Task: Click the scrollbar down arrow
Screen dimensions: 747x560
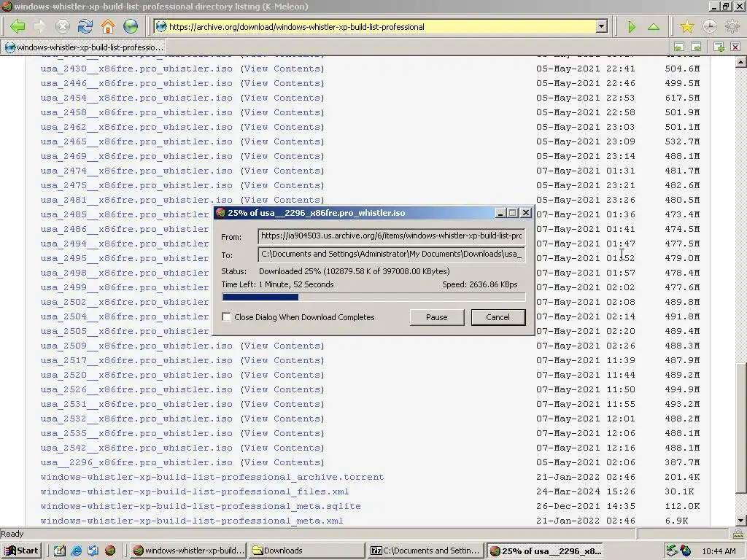Action: click(x=741, y=521)
